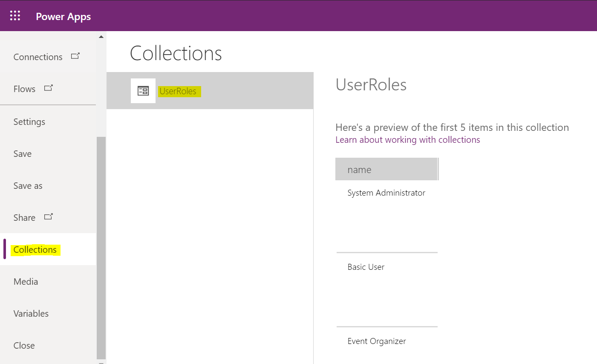Image resolution: width=597 pixels, height=364 pixels.
Task: Select Save in the left menu
Action: point(23,154)
